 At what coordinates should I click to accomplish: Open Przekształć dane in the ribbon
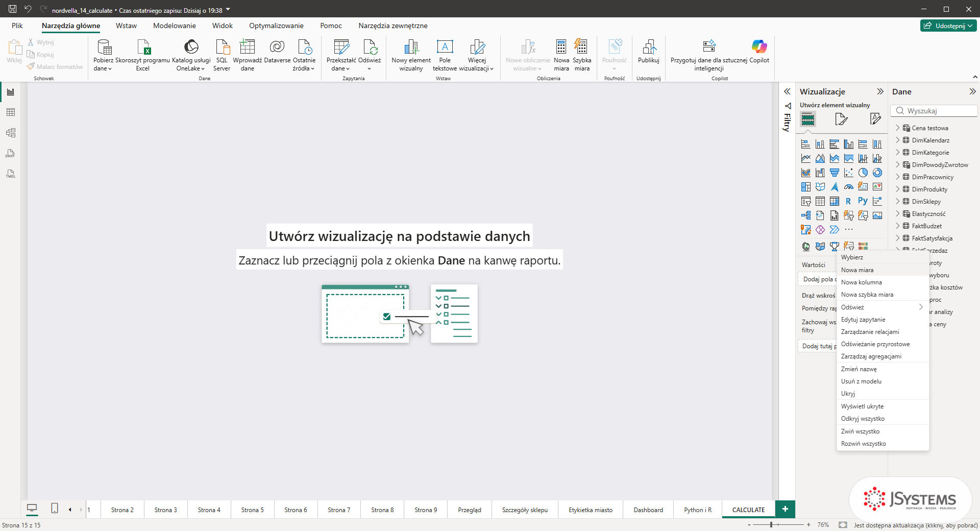[x=341, y=55]
